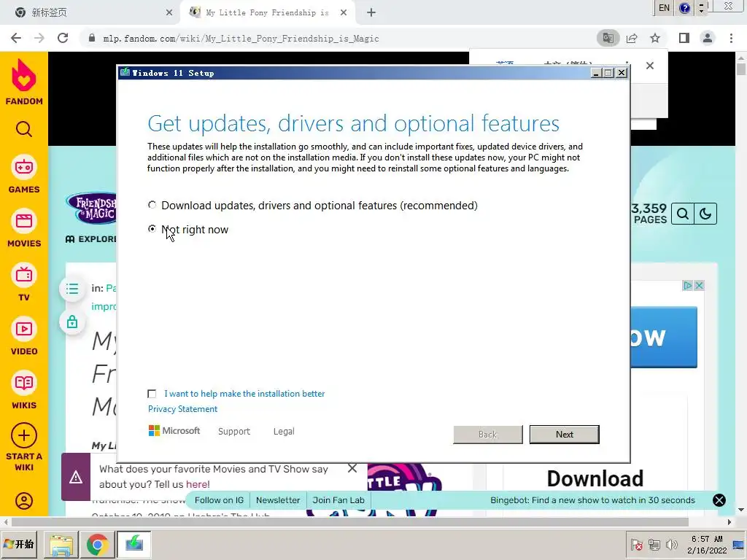Check I want to help make installation better
Viewport: 747px width, 560px height.
pyautogui.click(x=152, y=394)
